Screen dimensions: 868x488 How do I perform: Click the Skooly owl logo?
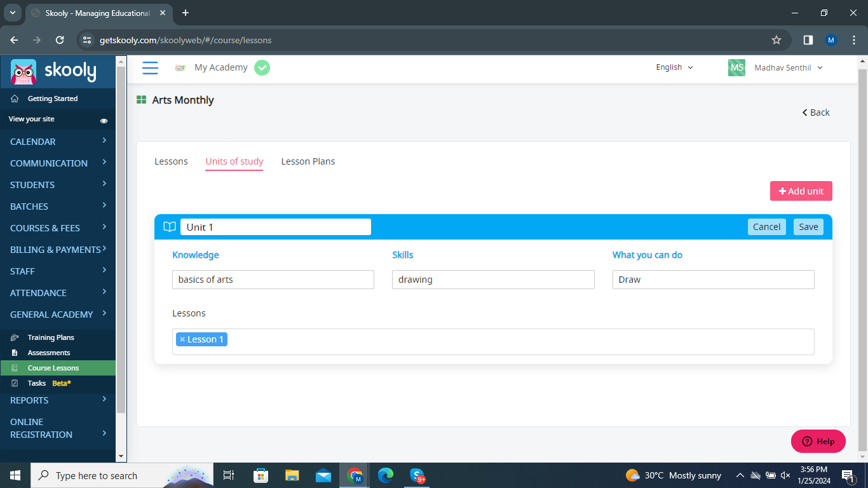pyautogui.click(x=24, y=72)
